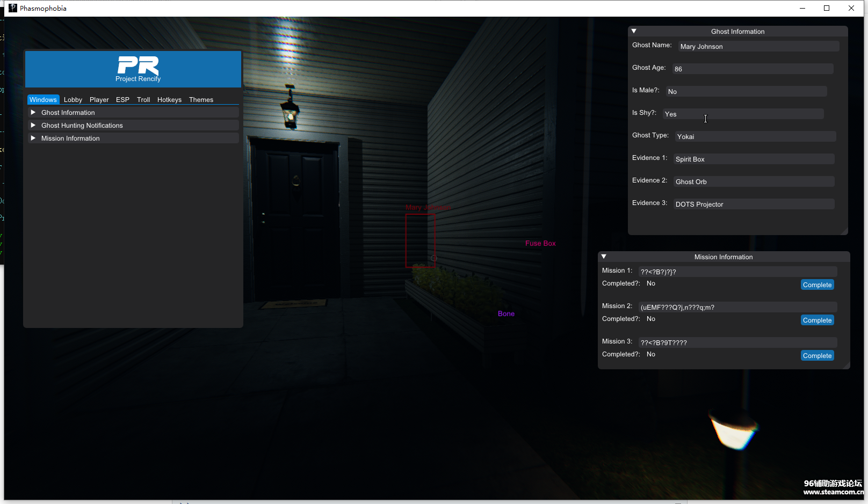Click Complete button for Mission 2
The width and height of the screenshot is (868, 504).
point(817,320)
